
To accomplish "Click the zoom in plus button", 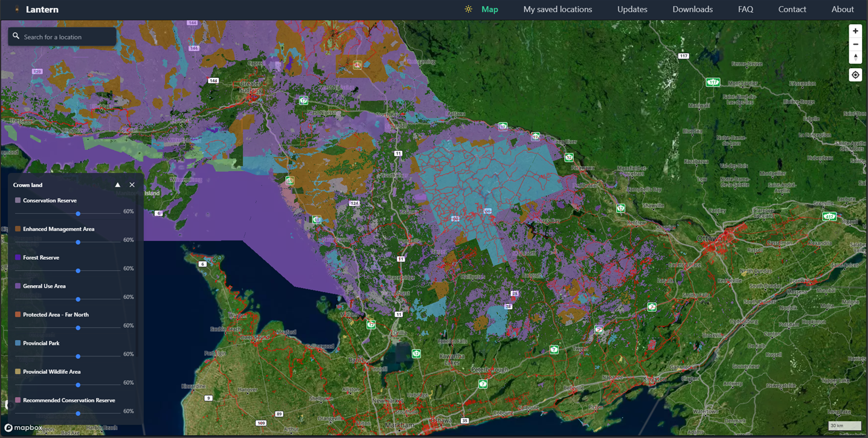I will click(x=855, y=31).
